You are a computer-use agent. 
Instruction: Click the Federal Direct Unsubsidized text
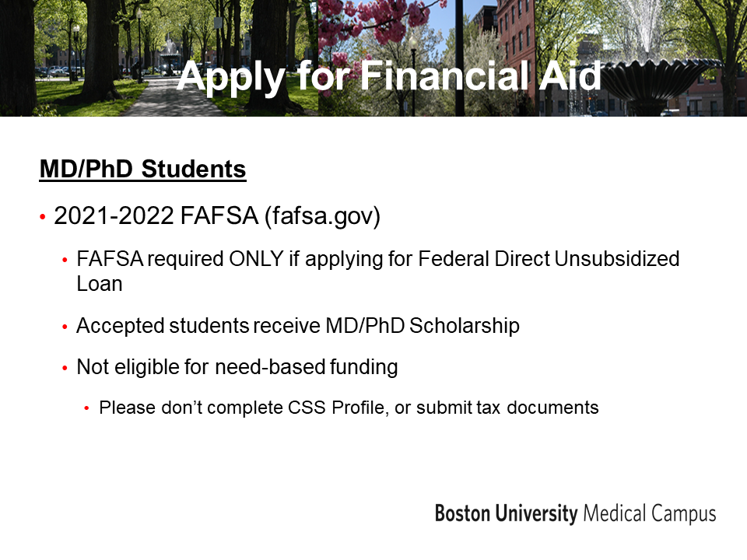(x=549, y=259)
